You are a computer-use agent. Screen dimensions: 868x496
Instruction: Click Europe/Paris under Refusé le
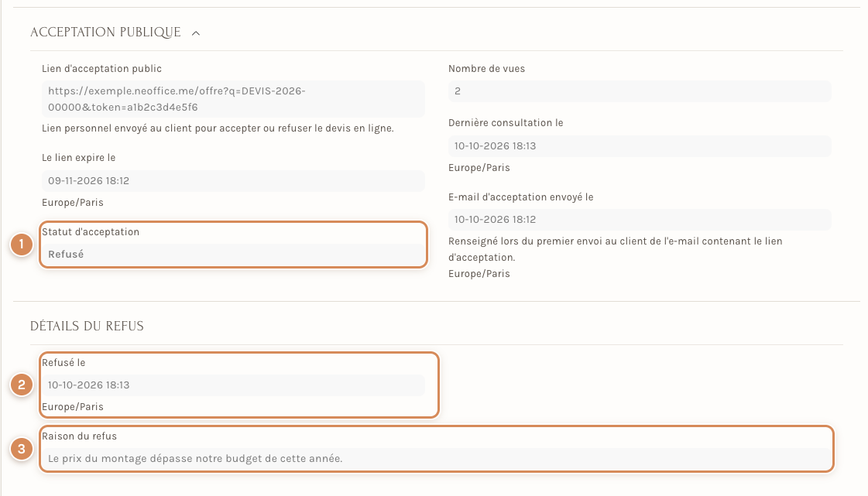73,407
